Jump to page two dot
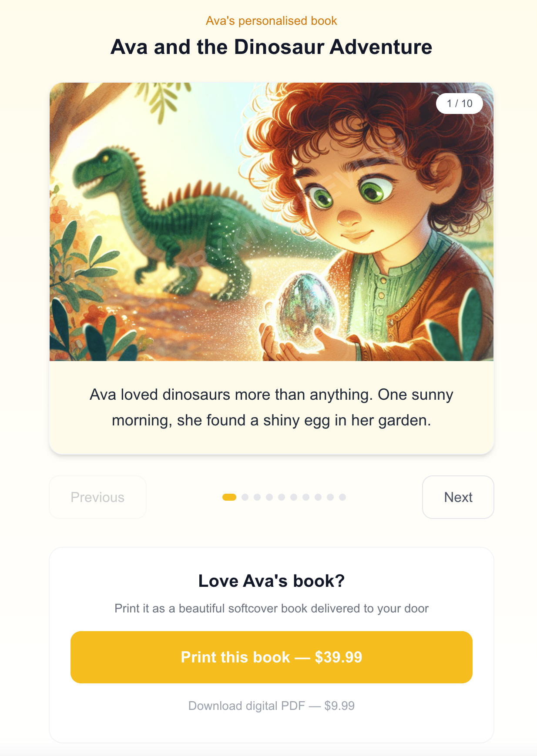537x756 pixels. [245, 497]
